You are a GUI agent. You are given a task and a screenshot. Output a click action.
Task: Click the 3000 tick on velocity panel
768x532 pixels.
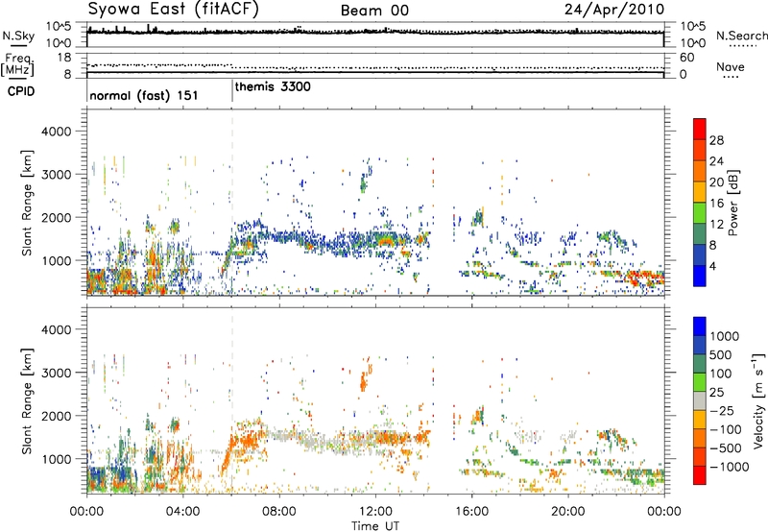(57, 373)
